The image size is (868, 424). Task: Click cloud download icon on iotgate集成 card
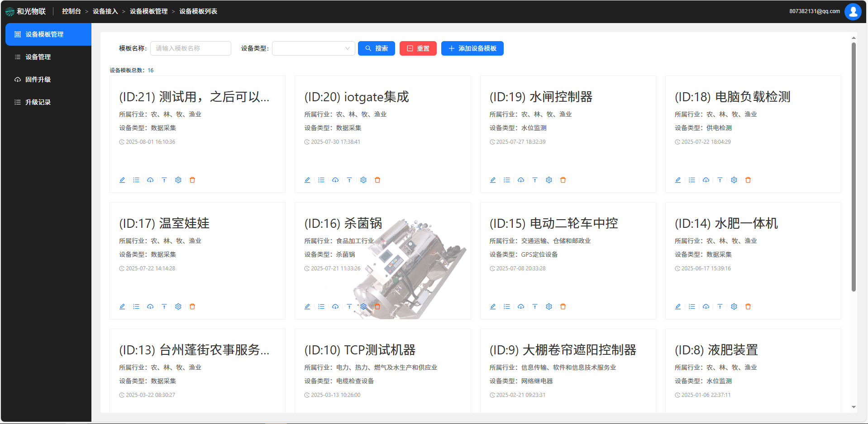[x=335, y=180]
